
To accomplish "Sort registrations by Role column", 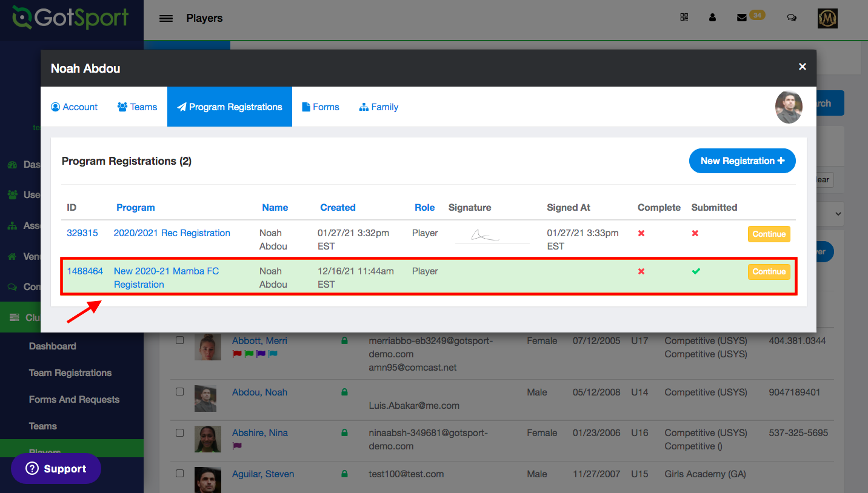I will click(425, 207).
